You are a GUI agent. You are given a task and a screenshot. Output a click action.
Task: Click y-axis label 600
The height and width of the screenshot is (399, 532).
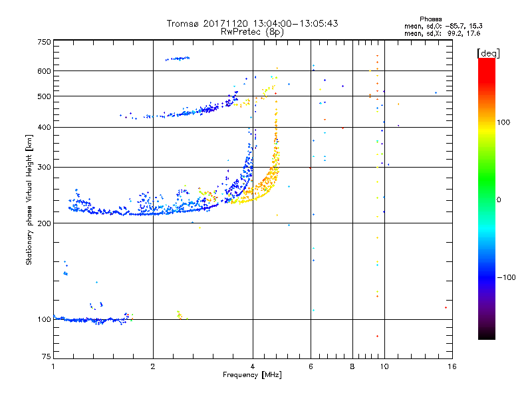pos(45,71)
